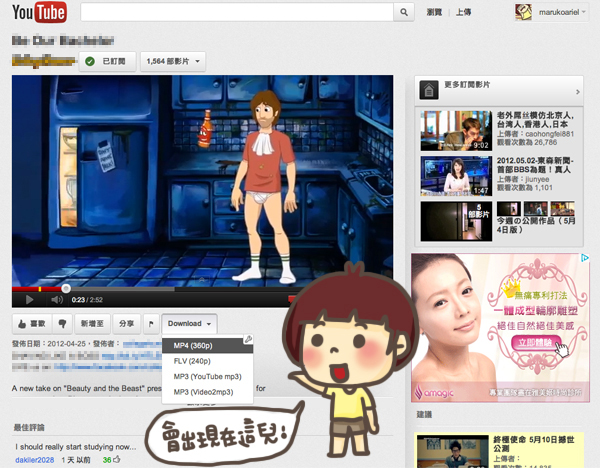Open the 老外屌丝模仿北京人 video title
Image resolution: width=600 pixels, height=468 pixels.
[x=535, y=120]
